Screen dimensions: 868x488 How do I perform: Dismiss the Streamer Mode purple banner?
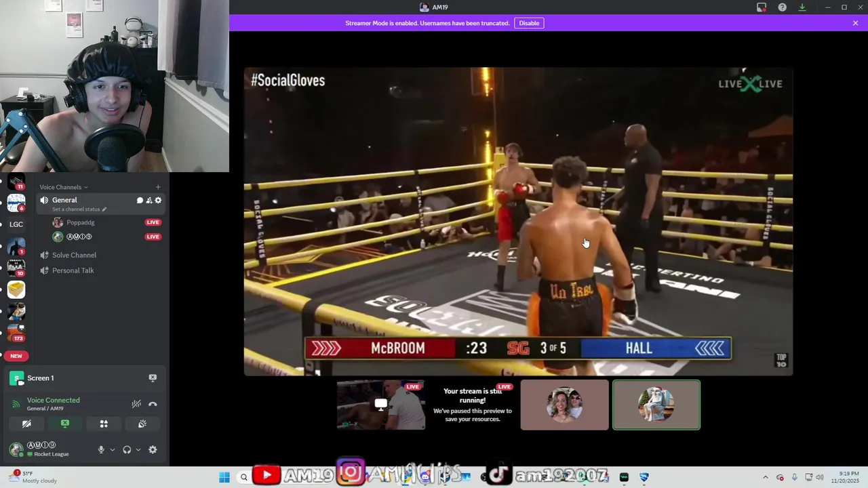(855, 23)
